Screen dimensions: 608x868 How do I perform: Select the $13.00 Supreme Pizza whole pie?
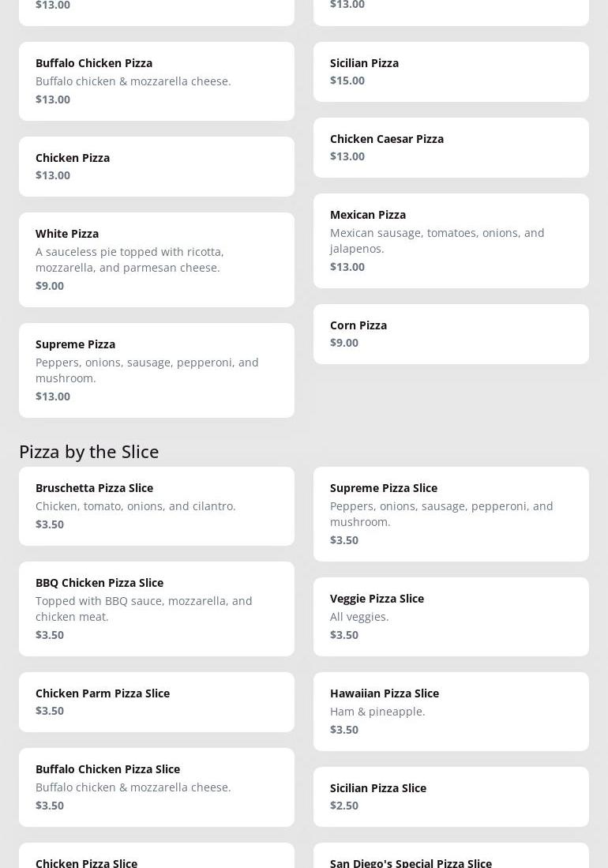(156, 370)
